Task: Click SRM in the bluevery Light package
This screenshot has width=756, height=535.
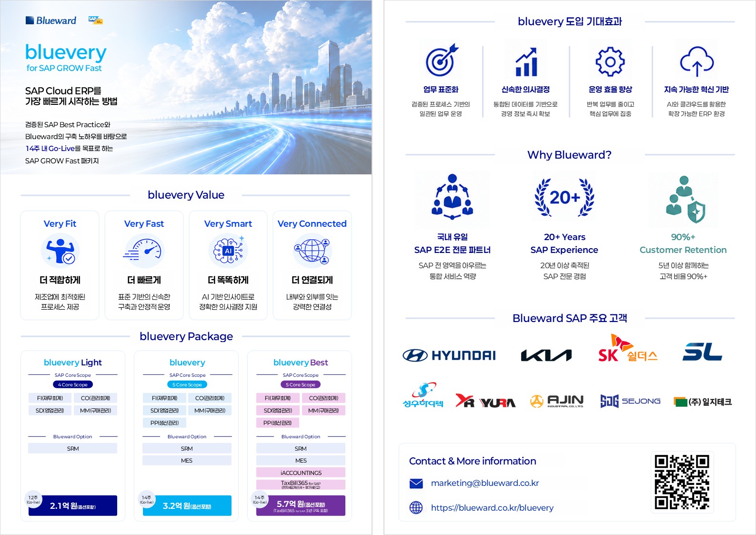Action: pos(73,448)
